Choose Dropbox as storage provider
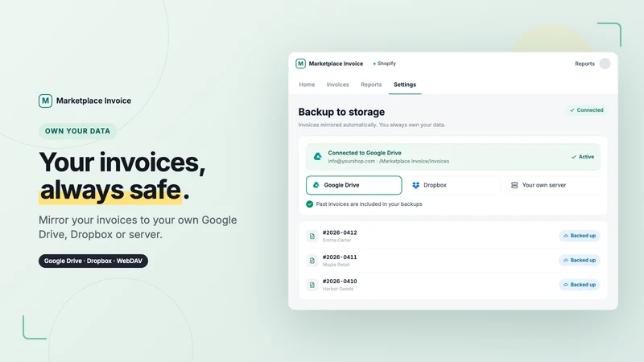This screenshot has width=644, height=362. pyautogui.click(x=452, y=185)
